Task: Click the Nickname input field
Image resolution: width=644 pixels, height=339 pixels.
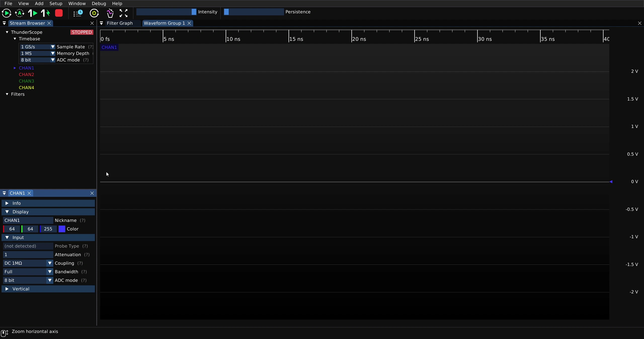Action: pos(28,220)
